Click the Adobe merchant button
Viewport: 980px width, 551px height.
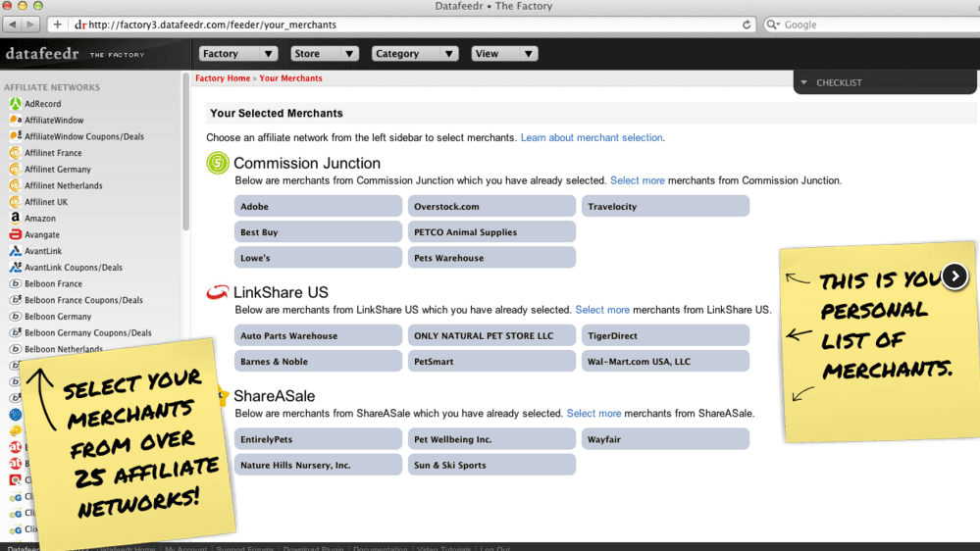pos(318,206)
